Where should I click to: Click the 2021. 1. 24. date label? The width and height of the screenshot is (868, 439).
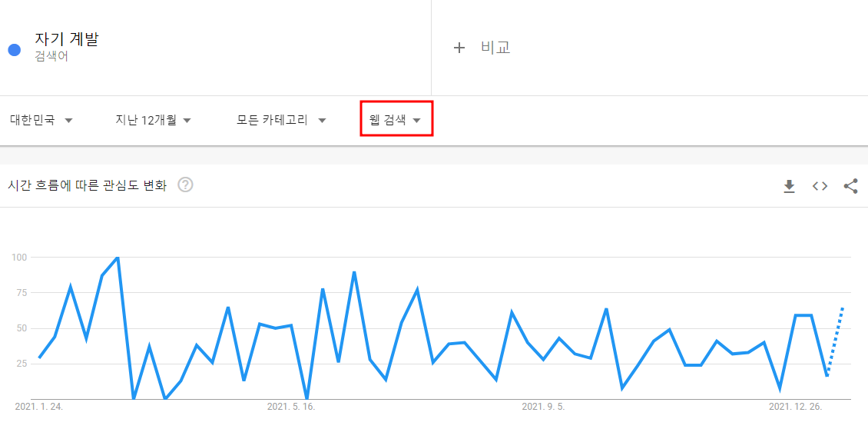tap(38, 407)
